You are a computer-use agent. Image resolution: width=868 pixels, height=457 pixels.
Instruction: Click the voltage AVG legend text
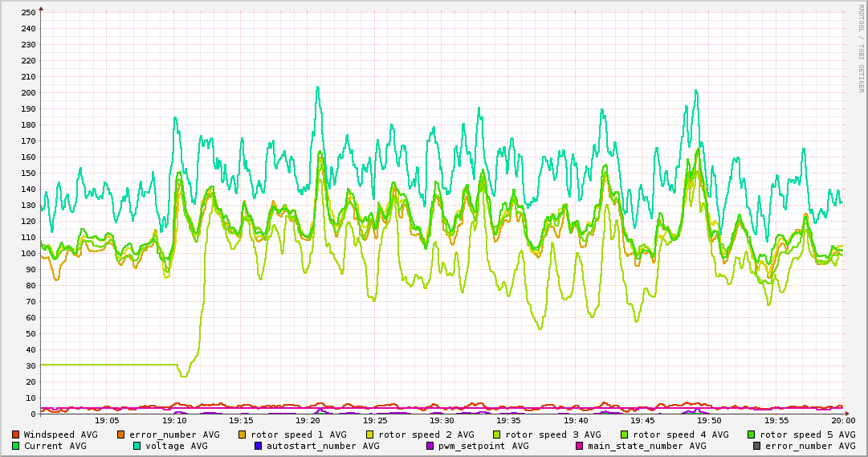point(176,446)
